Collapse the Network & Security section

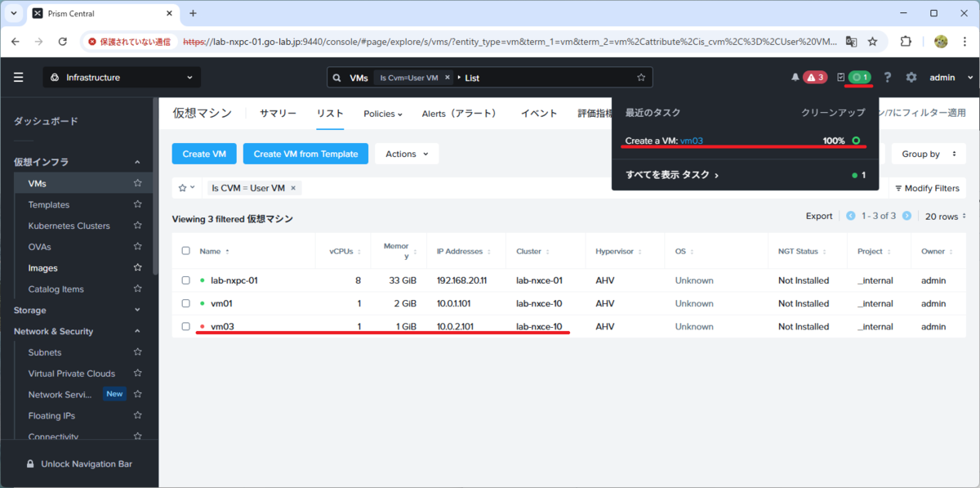click(137, 331)
